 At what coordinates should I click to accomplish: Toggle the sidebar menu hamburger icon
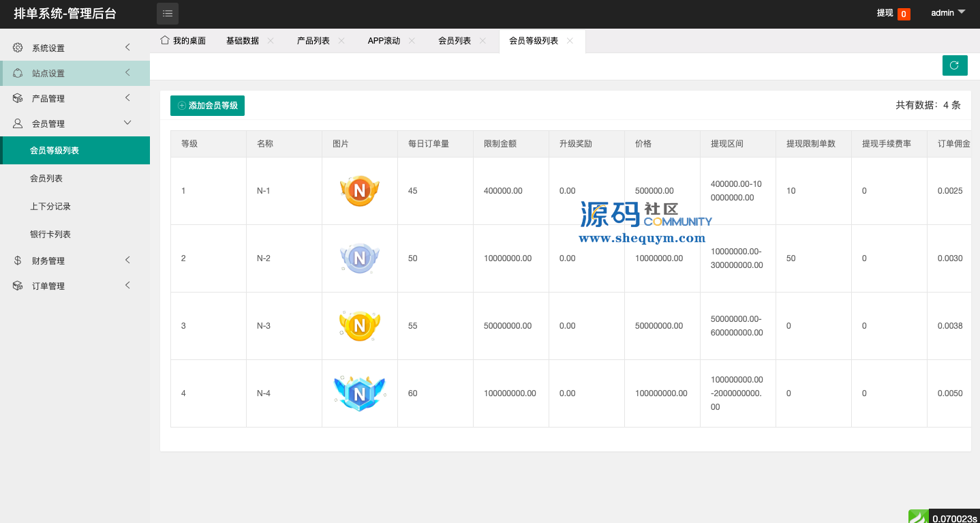pos(168,13)
